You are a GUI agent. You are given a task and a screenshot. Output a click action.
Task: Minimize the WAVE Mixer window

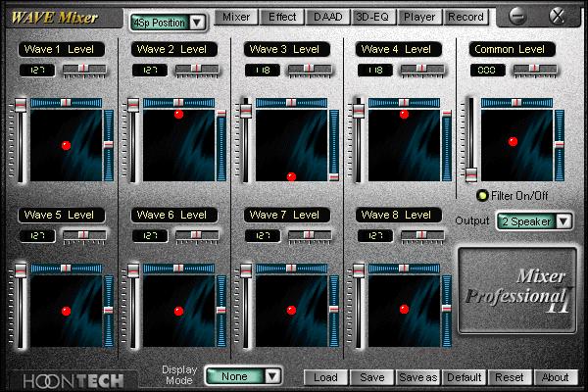(x=517, y=17)
